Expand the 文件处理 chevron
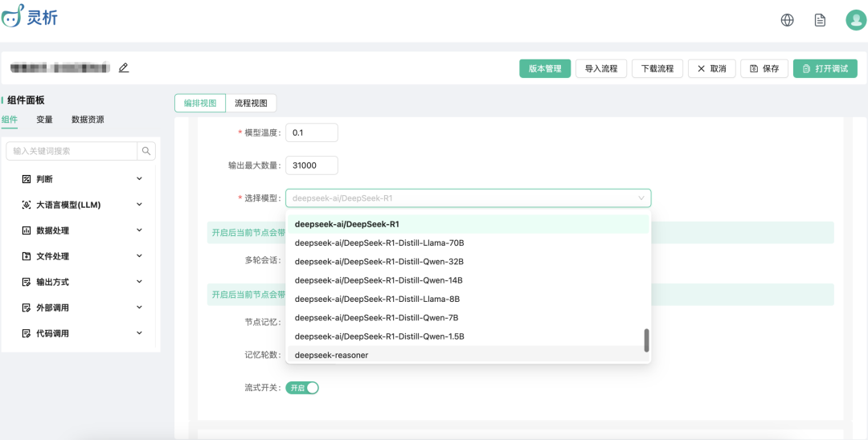The width and height of the screenshot is (868, 440). click(140, 256)
